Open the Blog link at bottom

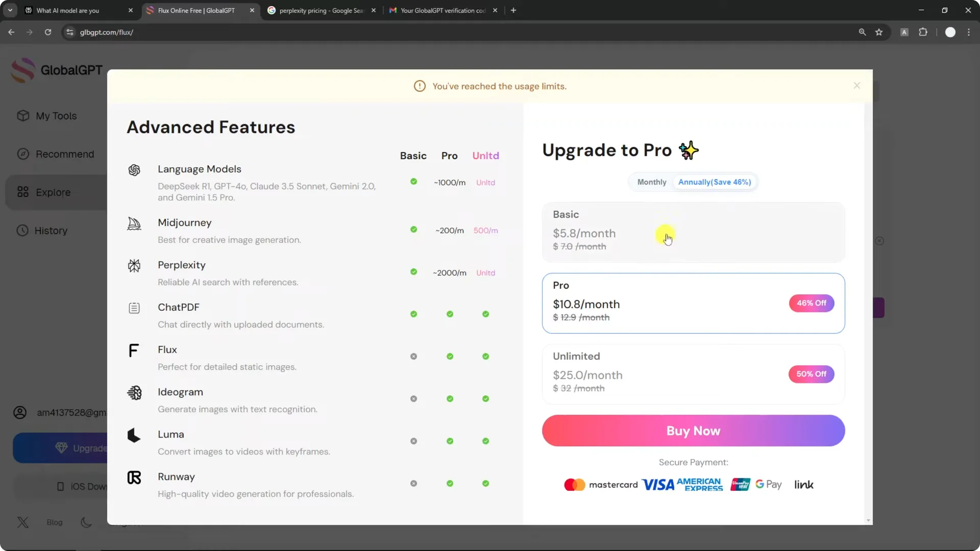(54, 522)
